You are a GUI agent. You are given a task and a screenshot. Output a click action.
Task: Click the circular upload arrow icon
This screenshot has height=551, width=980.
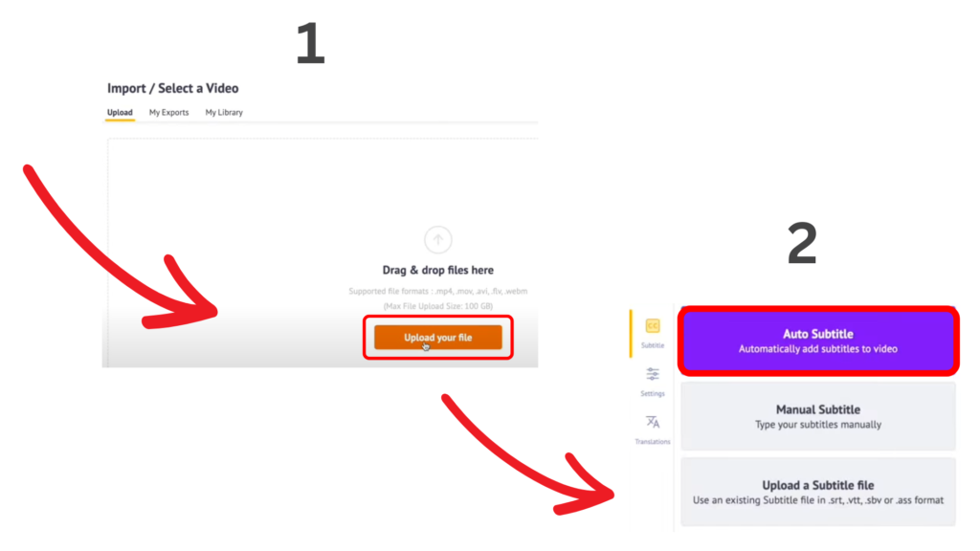437,240
